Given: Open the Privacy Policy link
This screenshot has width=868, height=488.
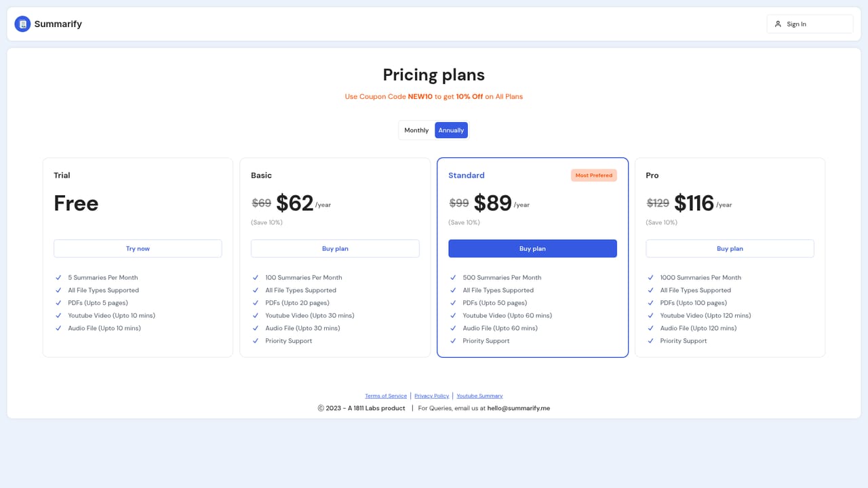Looking at the screenshot, I should click(431, 396).
